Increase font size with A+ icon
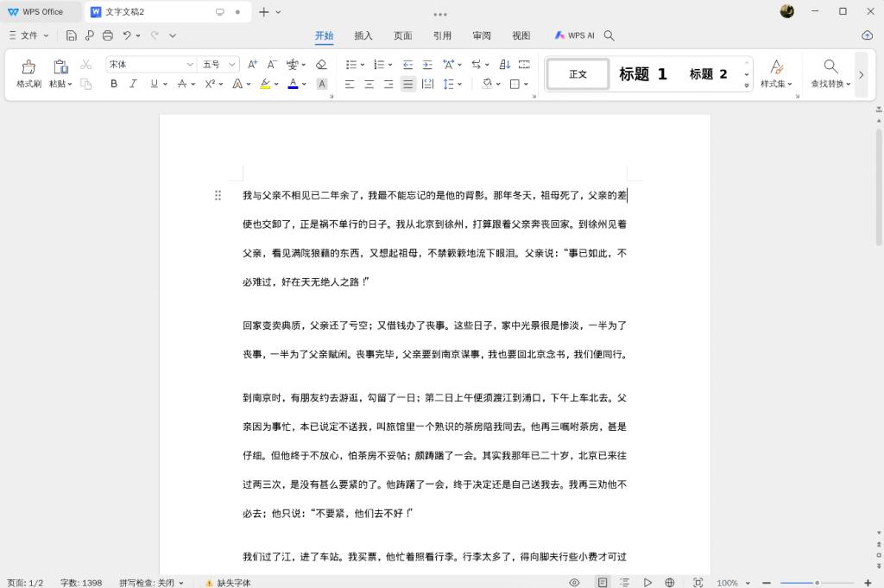 253,64
